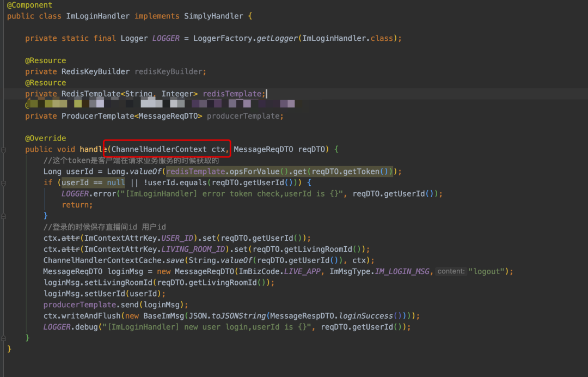Screen dimensions: 588x377
Task: Collapse the if userId null block fold marker
Action: pos(3,183)
